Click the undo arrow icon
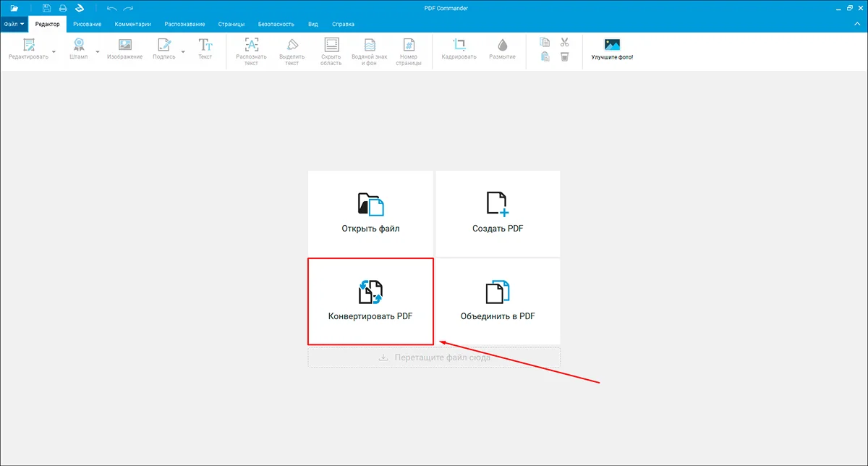This screenshot has width=868, height=466. [111, 8]
